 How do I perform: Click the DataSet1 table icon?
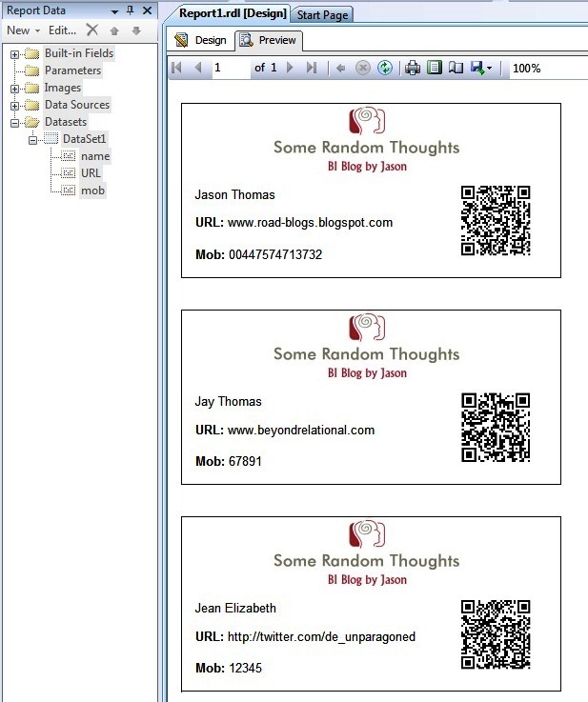coord(51,139)
